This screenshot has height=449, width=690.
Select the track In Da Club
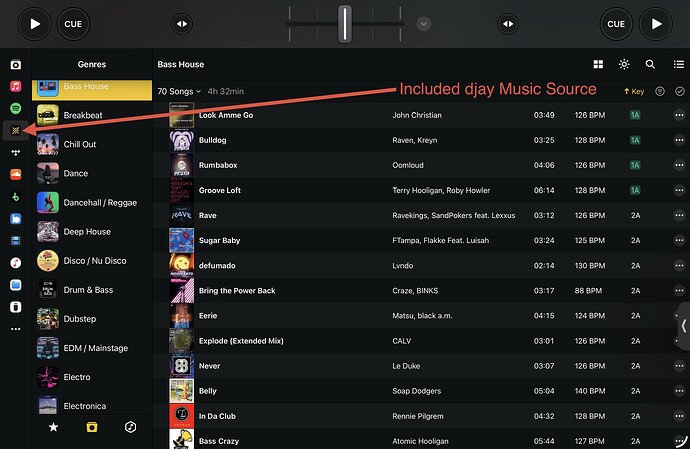click(x=421, y=416)
